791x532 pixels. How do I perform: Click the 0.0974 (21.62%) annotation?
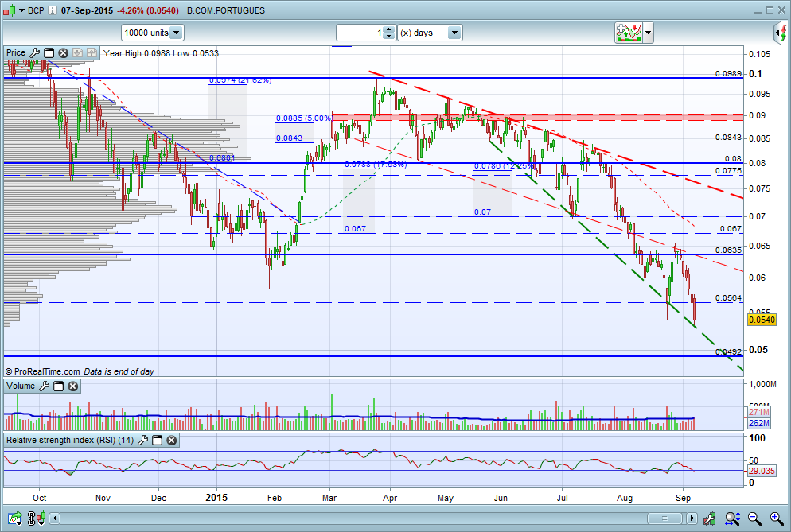point(240,80)
